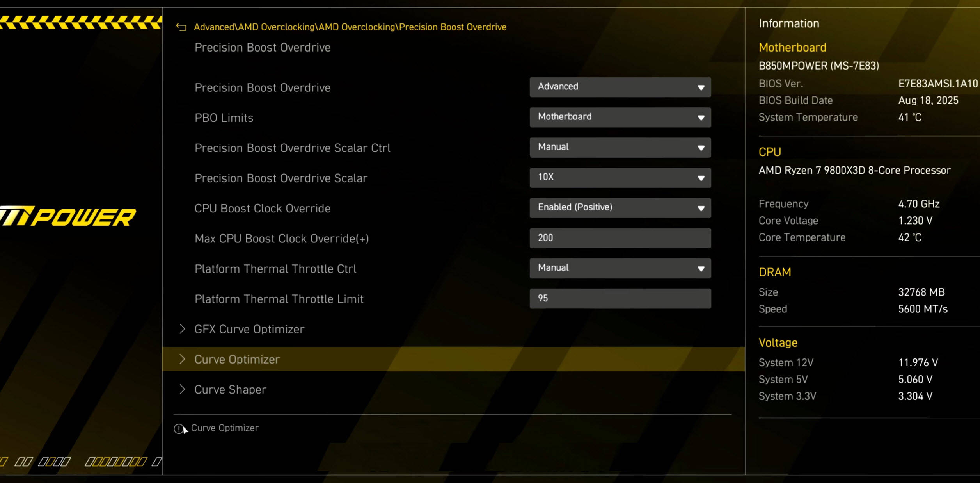The width and height of the screenshot is (980, 483).
Task: Open the Platform Thermal Throttle Ctrl dropdown
Action: tap(620, 268)
